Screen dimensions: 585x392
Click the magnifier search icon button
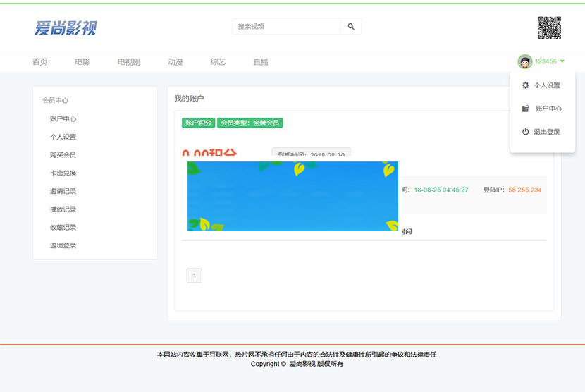(x=351, y=27)
